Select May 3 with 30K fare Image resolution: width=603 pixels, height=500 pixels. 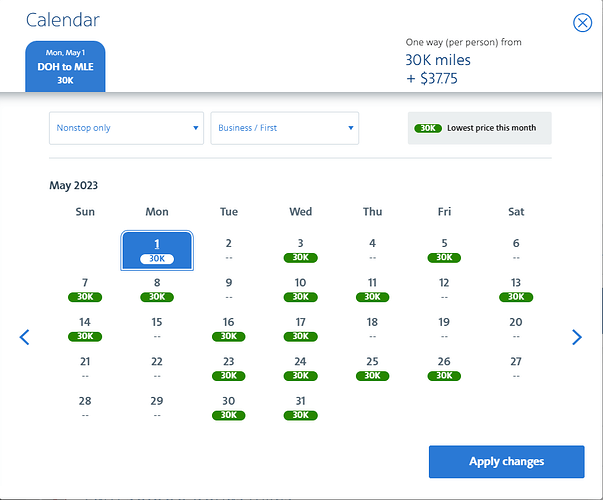pos(300,250)
